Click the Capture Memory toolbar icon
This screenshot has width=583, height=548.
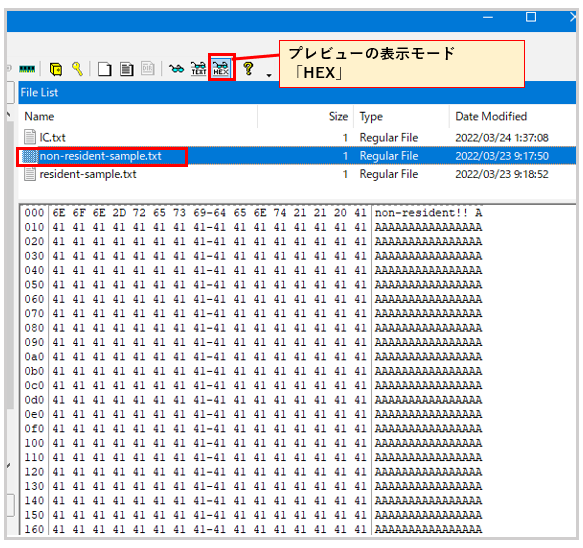tap(27, 69)
